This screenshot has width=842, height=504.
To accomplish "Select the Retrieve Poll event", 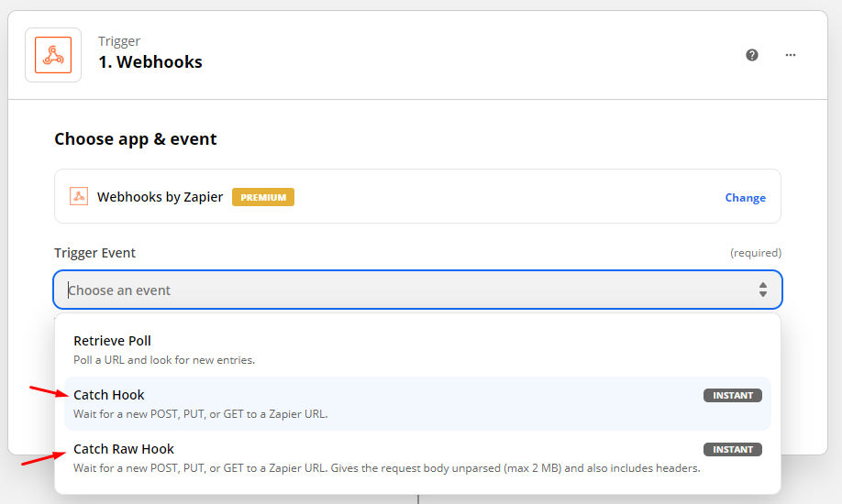I will point(417,350).
